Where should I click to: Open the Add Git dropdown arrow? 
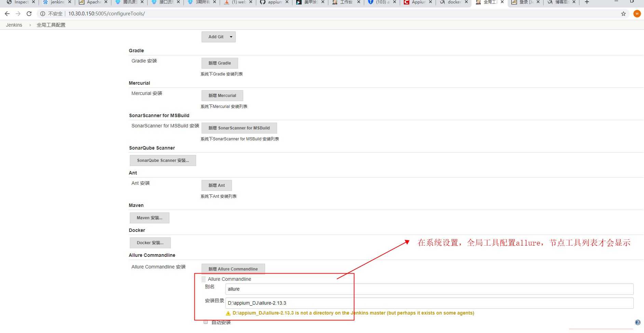[231, 37]
